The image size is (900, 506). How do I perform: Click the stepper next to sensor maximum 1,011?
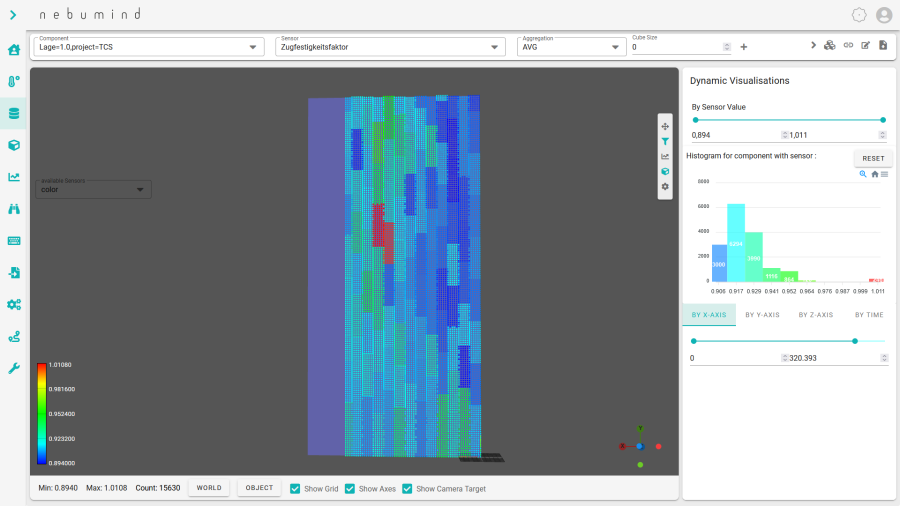tap(883, 135)
